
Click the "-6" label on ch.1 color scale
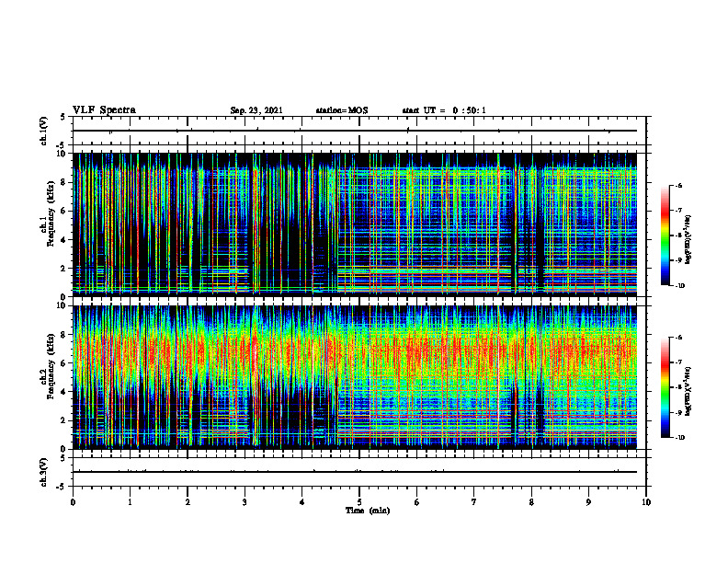point(678,185)
